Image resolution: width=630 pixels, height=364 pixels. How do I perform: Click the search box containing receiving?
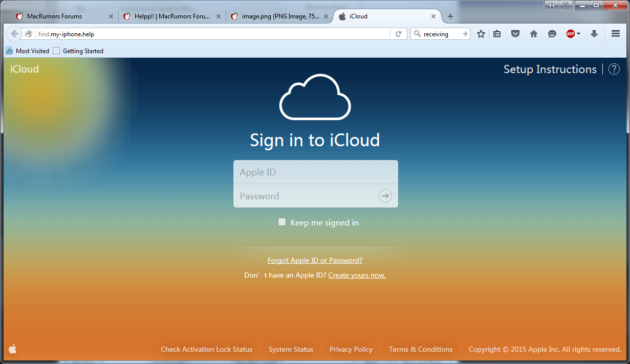(441, 34)
